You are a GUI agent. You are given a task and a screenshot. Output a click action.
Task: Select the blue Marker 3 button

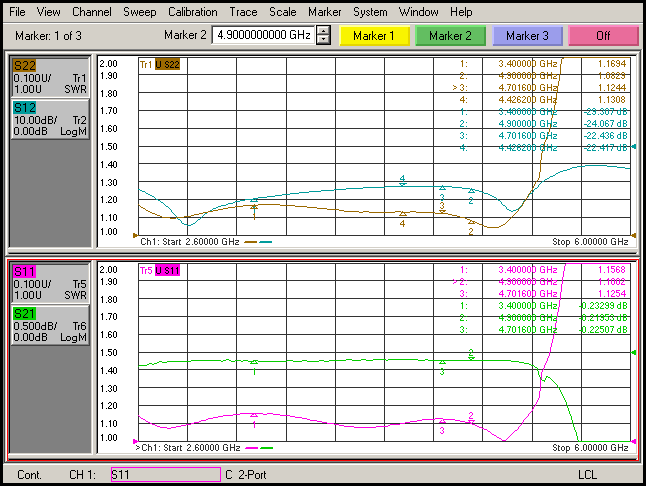pos(527,36)
